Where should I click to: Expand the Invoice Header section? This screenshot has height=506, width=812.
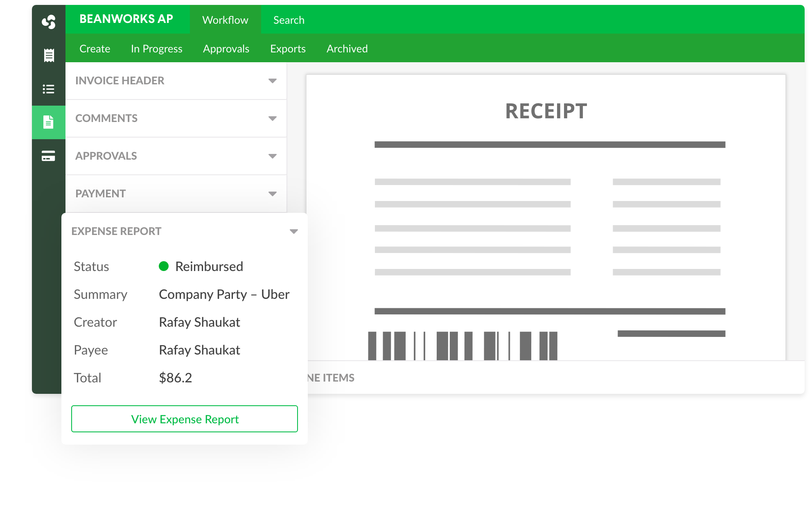tap(272, 81)
